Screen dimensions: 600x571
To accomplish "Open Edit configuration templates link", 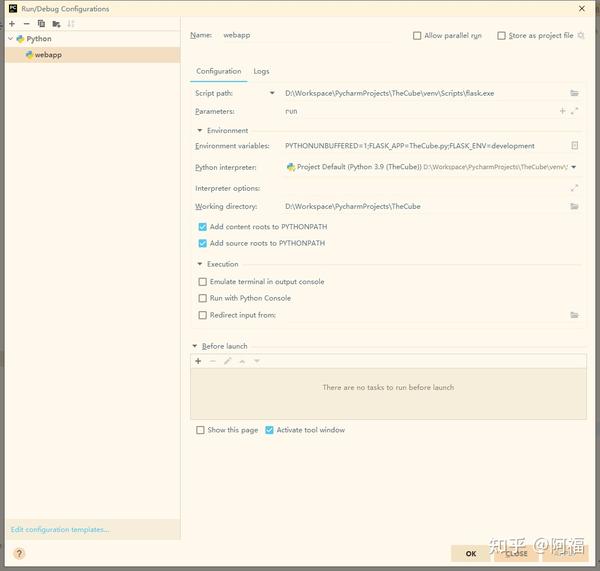I will point(60,530).
